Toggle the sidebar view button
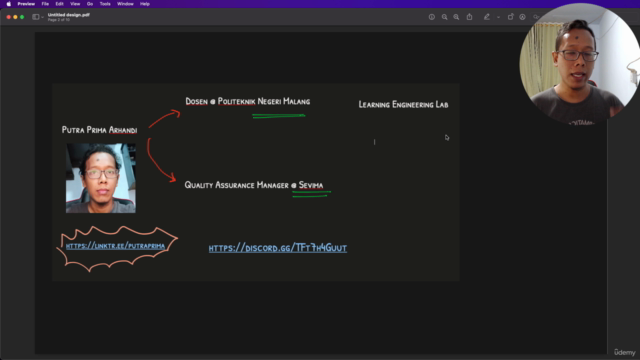Screen dimensions: 640x360 pos(36,17)
